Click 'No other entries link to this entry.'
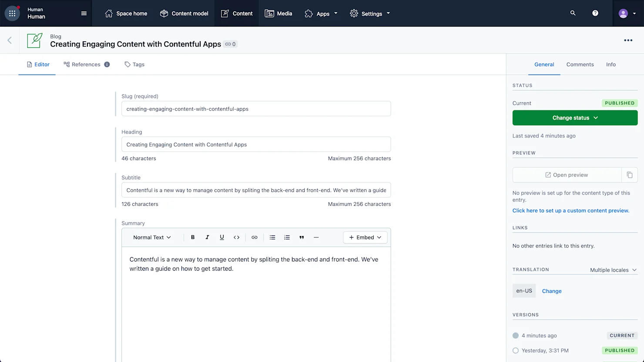This screenshot has width=644, height=362. 553,246
